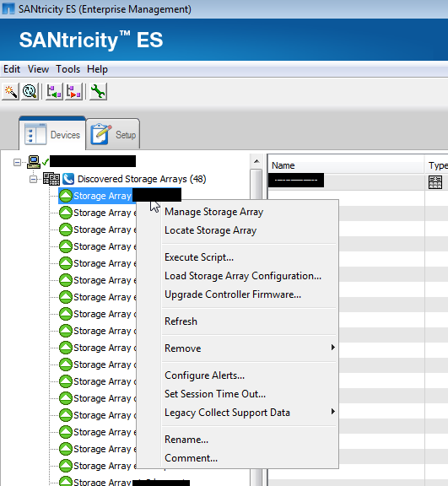Expand the Legacy Collect Support Data submenu arrow
448x486 pixels.
(x=332, y=411)
